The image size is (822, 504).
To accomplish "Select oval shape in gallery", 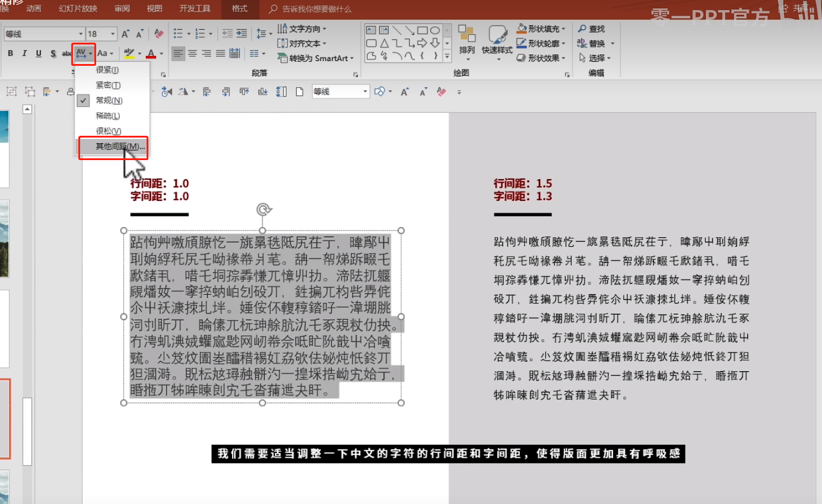I will pyautogui.click(x=435, y=30).
